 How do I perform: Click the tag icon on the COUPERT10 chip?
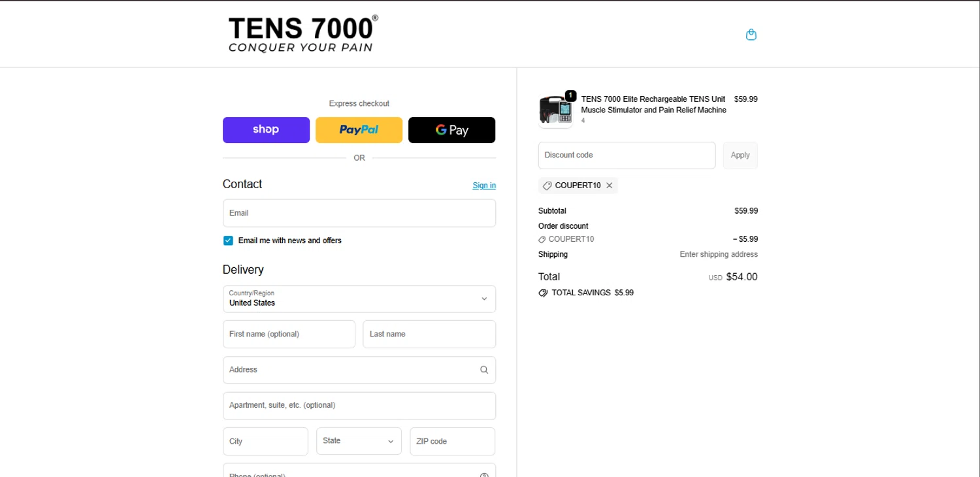(x=547, y=186)
